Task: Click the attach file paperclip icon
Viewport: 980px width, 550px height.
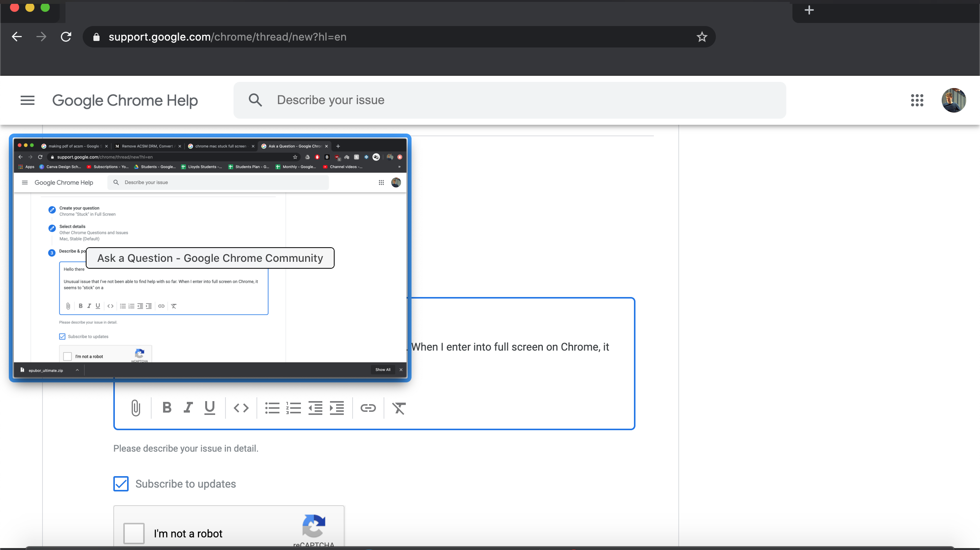Action: tap(136, 408)
